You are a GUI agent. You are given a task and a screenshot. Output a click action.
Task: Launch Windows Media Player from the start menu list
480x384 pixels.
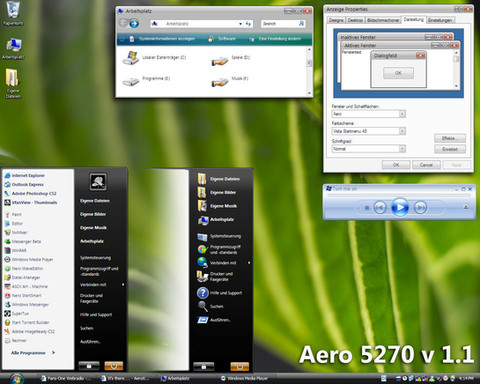click(x=29, y=259)
